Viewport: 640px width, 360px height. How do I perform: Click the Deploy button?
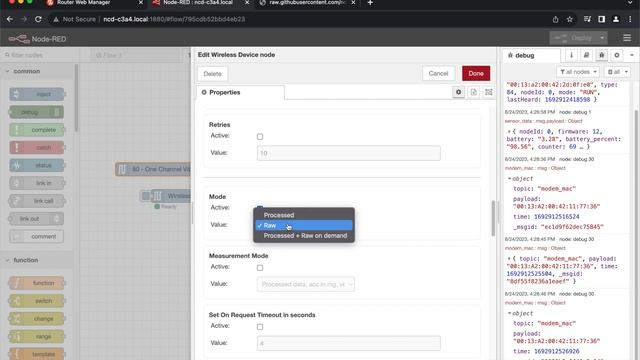[x=573, y=38]
